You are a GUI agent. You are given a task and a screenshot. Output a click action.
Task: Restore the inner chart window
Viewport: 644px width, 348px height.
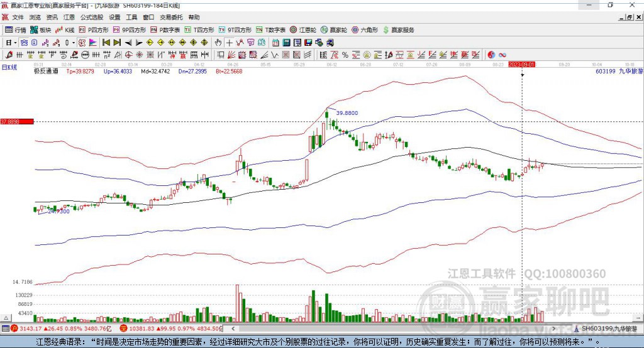[630, 17]
